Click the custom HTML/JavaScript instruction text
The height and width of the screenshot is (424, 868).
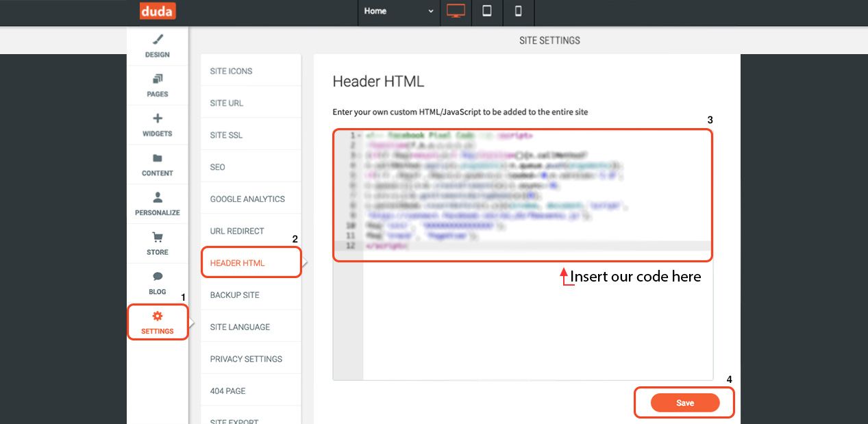tap(460, 112)
